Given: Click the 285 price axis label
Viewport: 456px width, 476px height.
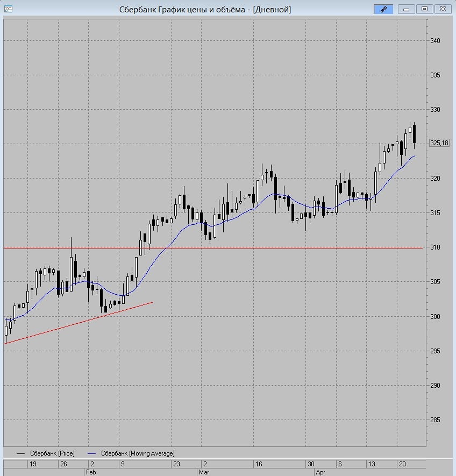Looking at the screenshot, I should pyautogui.click(x=435, y=420).
